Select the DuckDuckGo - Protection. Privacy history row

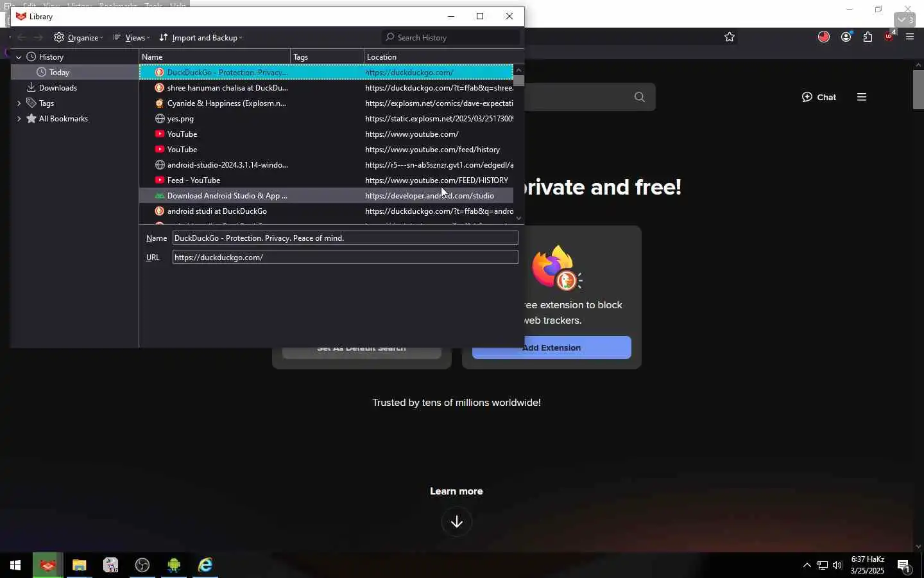[x=326, y=73]
